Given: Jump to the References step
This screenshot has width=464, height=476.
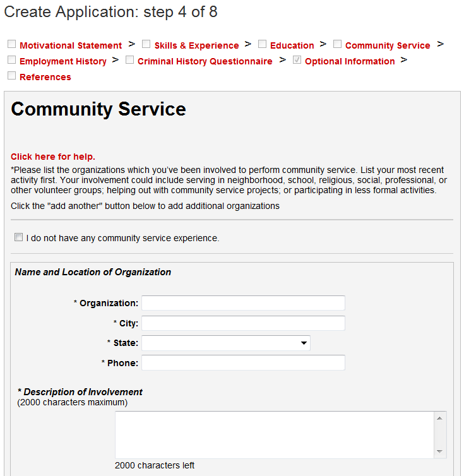Looking at the screenshot, I should pyautogui.click(x=45, y=77).
